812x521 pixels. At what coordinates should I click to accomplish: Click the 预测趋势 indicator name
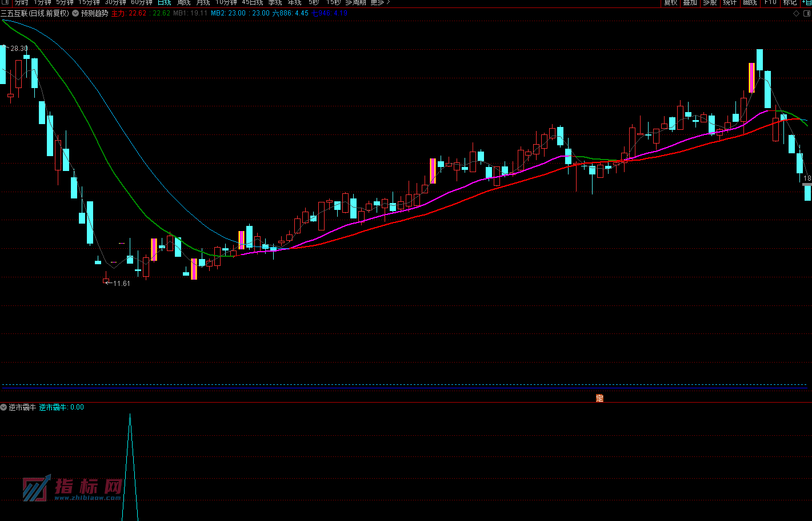pyautogui.click(x=94, y=13)
